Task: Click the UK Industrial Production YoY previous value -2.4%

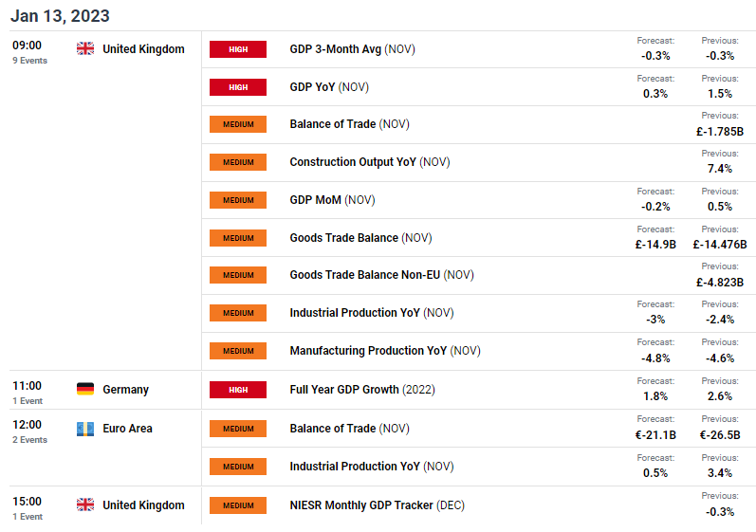Action: [720, 320]
